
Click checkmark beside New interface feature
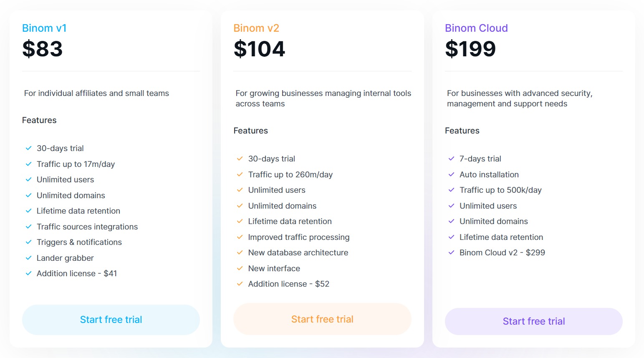[240, 268]
